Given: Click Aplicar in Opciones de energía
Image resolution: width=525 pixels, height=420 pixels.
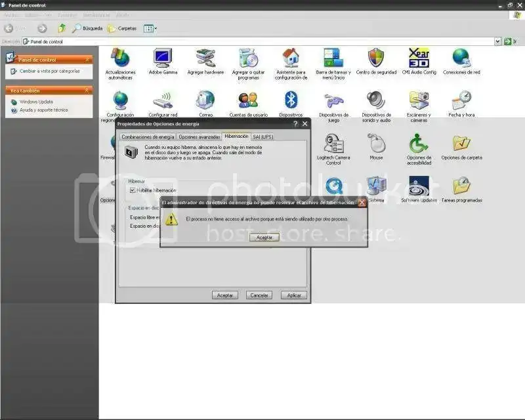Looking at the screenshot, I should point(293,295).
